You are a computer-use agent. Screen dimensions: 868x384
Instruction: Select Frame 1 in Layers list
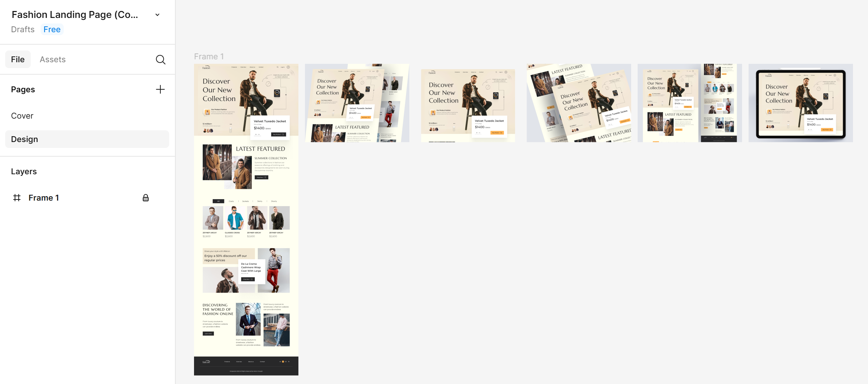[x=44, y=198]
